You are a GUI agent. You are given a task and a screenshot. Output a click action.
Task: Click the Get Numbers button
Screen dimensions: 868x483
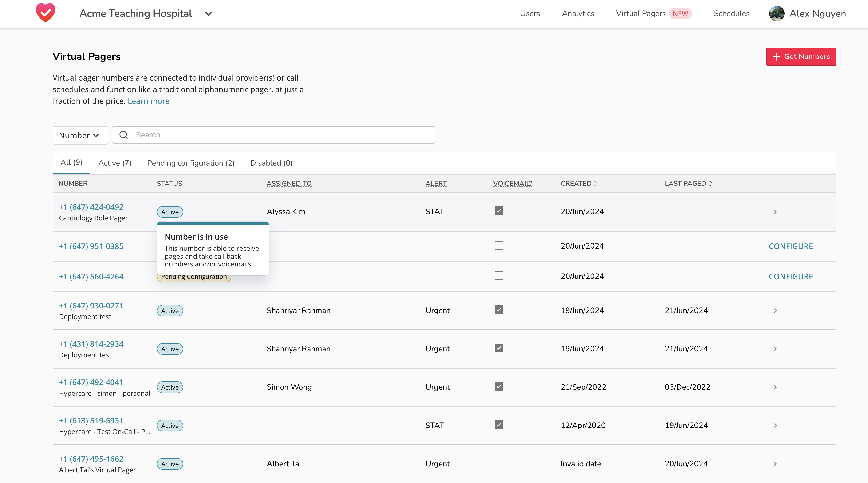[x=801, y=57]
